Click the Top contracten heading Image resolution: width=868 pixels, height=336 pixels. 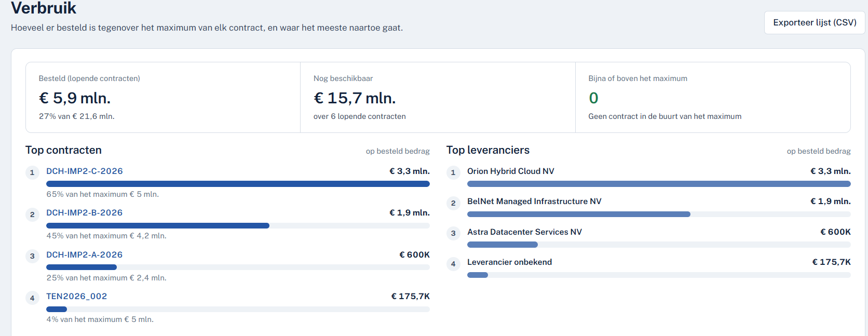[x=63, y=150]
